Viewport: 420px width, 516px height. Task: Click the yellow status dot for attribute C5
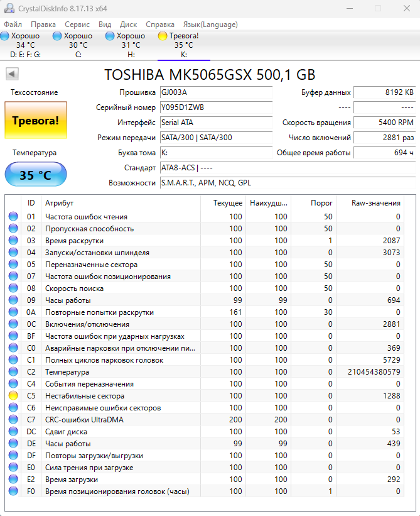[x=13, y=395]
